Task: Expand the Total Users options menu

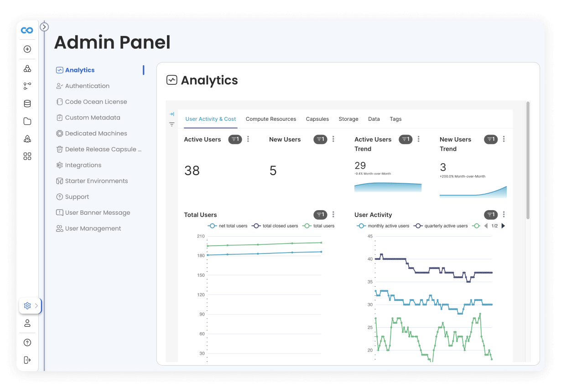Action: [x=333, y=214]
